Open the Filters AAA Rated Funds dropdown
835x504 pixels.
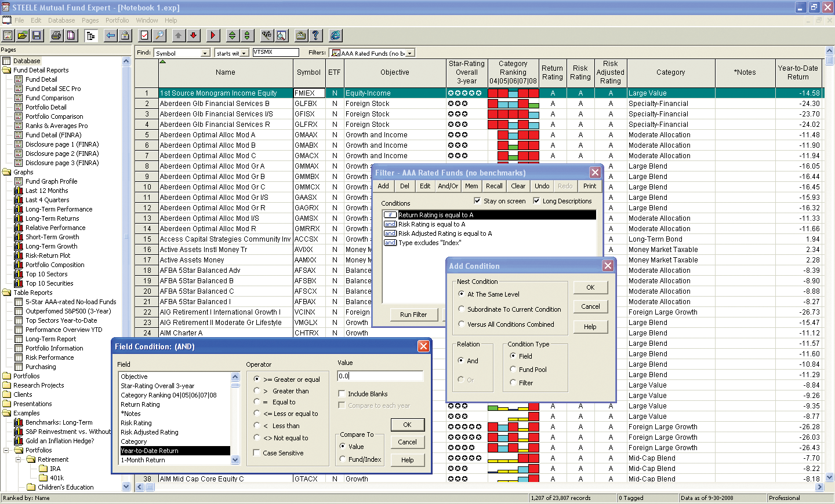[410, 53]
